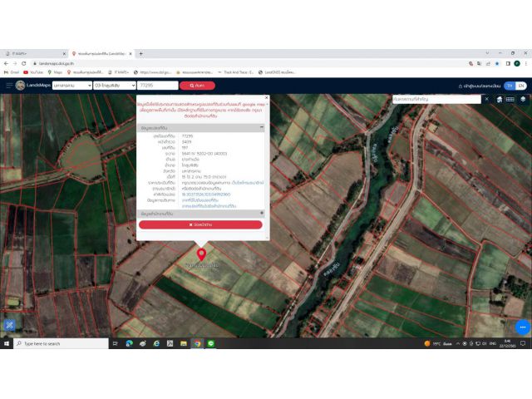Viewport: 532px width, 399px height.
Task: Clear the place search field with X
Action: [x=487, y=99]
